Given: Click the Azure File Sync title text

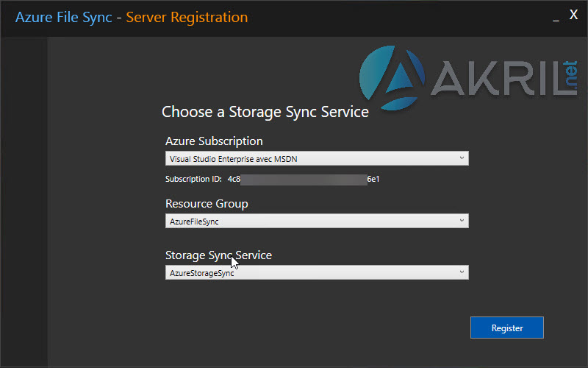Looking at the screenshot, I should (x=64, y=17).
